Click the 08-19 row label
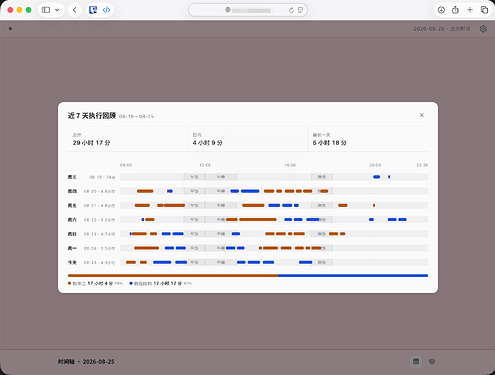The image size is (495, 375). click(x=91, y=177)
